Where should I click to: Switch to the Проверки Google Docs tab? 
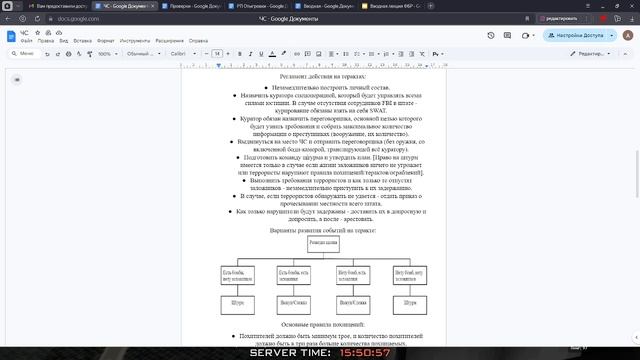tap(191, 6)
